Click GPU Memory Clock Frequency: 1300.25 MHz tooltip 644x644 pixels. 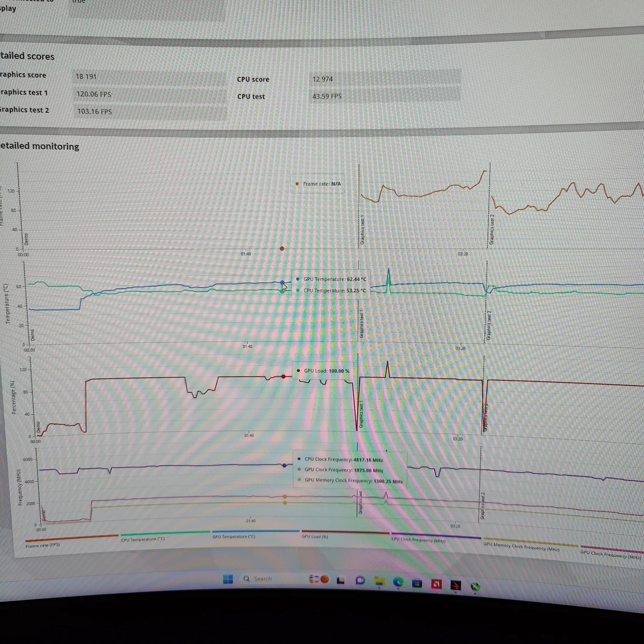pyautogui.click(x=354, y=481)
